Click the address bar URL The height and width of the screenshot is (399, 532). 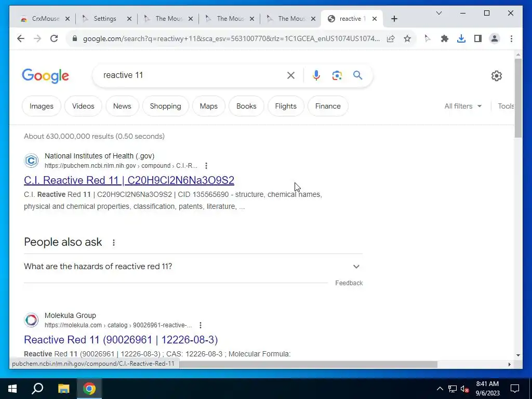tap(231, 38)
